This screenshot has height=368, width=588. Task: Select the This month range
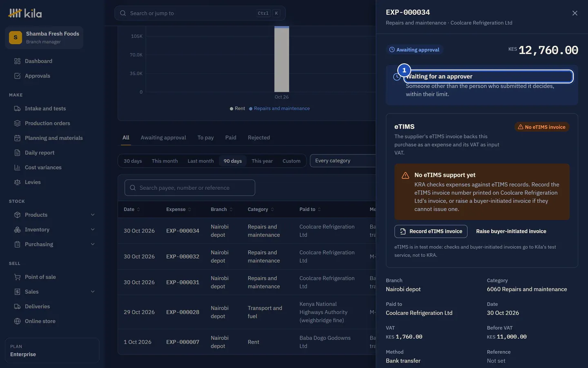[x=165, y=161]
